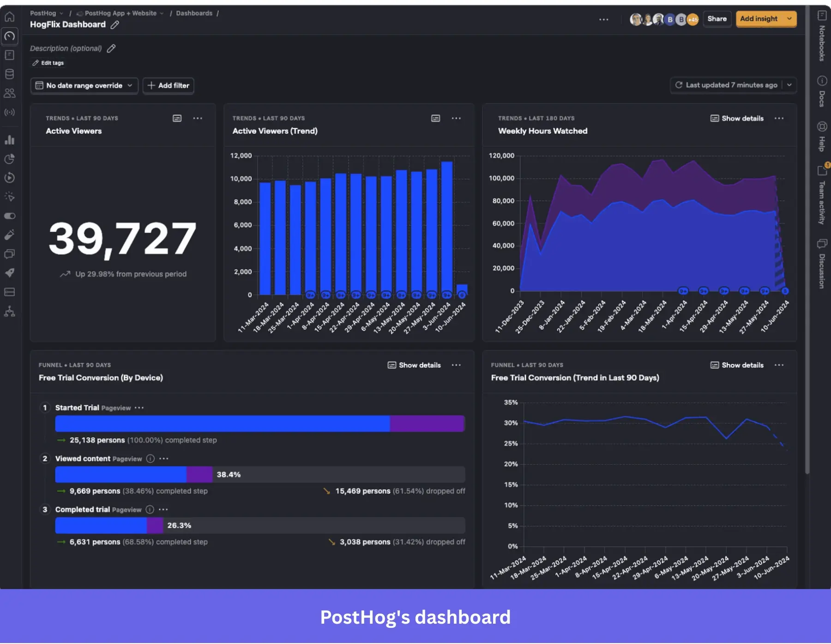Open Home from the left sidebar

10,17
